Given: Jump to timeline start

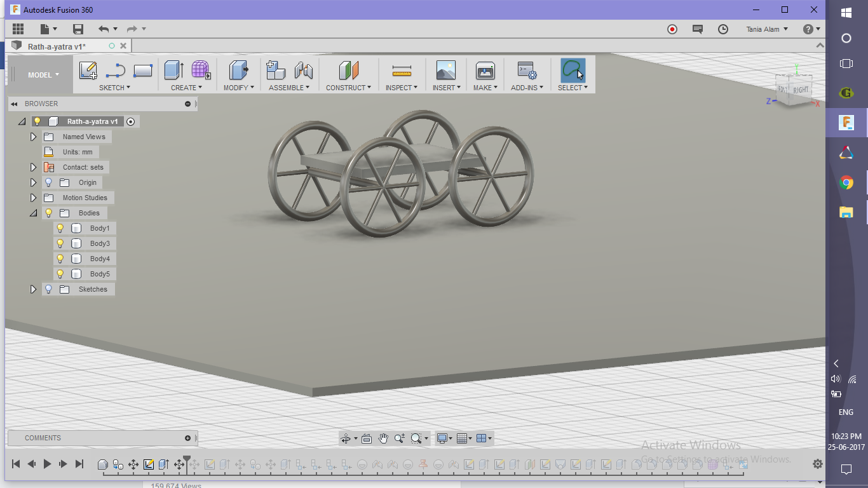Looking at the screenshot, I should coord(17,464).
